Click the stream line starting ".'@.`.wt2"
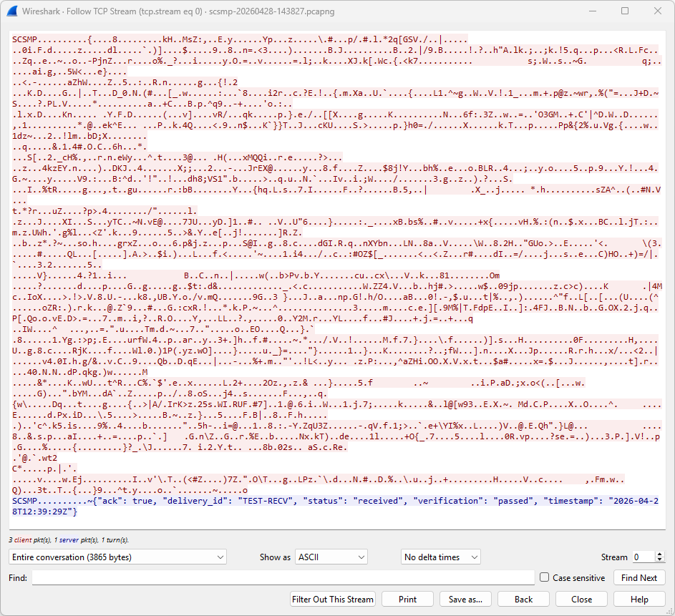This screenshot has height=616, width=675. pos(34,458)
